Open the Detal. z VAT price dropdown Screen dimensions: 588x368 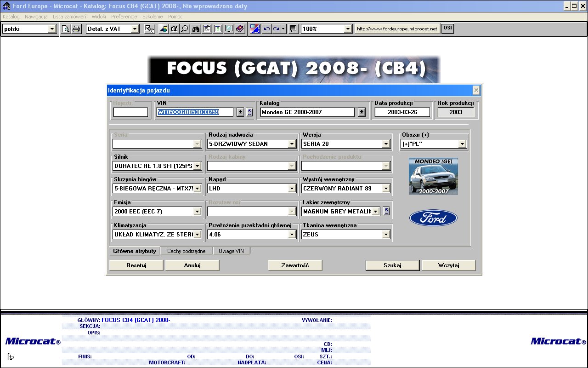[135, 29]
